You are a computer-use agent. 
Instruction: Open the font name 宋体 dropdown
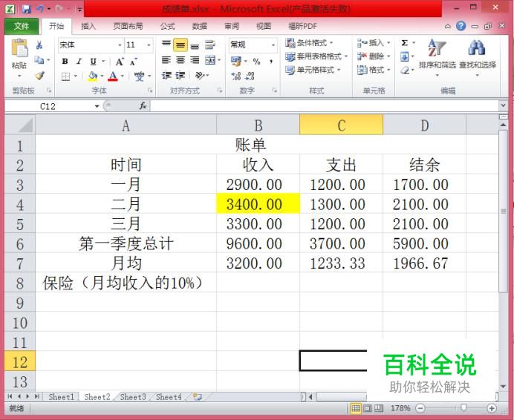[x=120, y=45]
